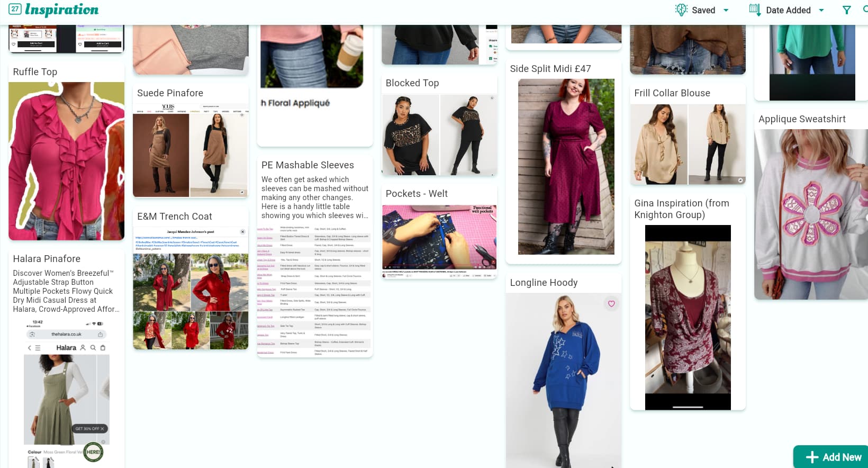Click the Halara Pinafore heading
This screenshot has height=468, width=868.
pyautogui.click(x=47, y=259)
